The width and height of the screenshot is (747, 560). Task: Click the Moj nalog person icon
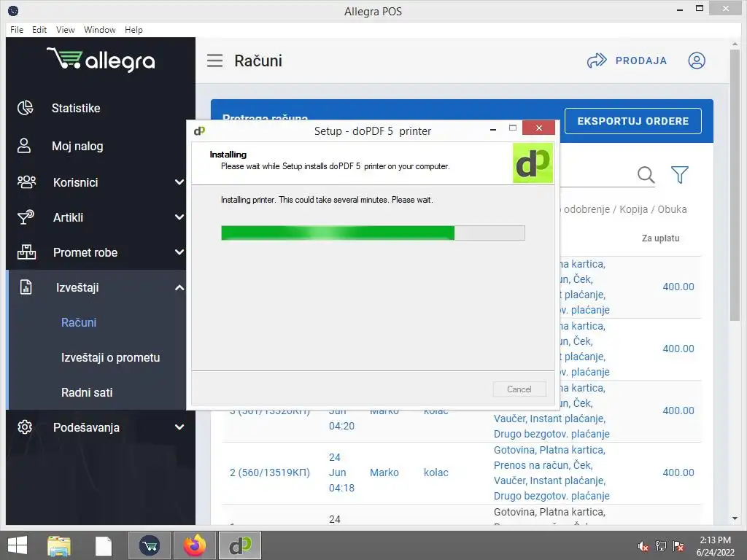pyautogui.click(x=24, y=146)
